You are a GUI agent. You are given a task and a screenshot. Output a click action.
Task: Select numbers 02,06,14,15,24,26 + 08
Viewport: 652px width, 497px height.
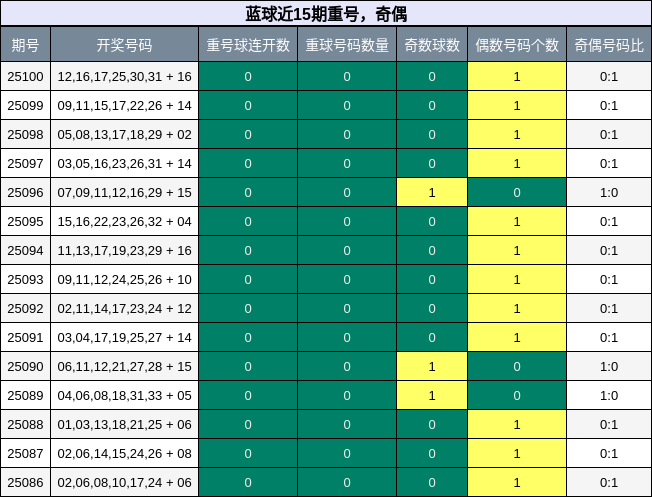pyautogui.click(x=124, y=453)
